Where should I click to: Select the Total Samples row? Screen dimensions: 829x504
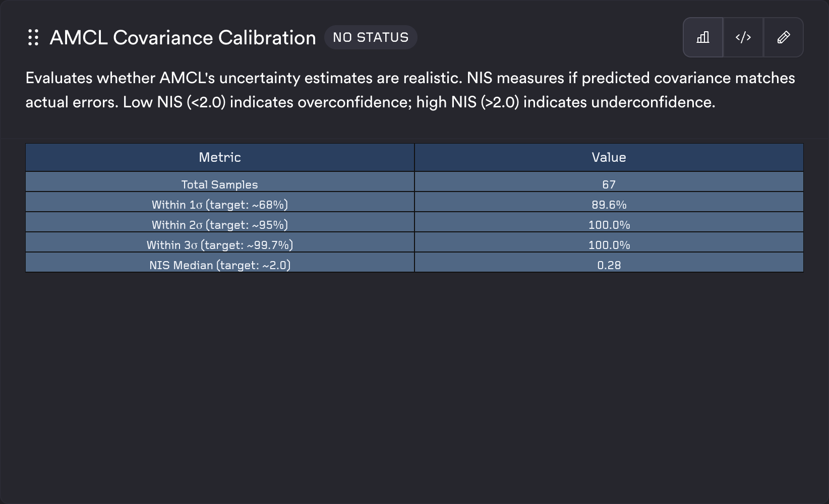coord(219,184)
